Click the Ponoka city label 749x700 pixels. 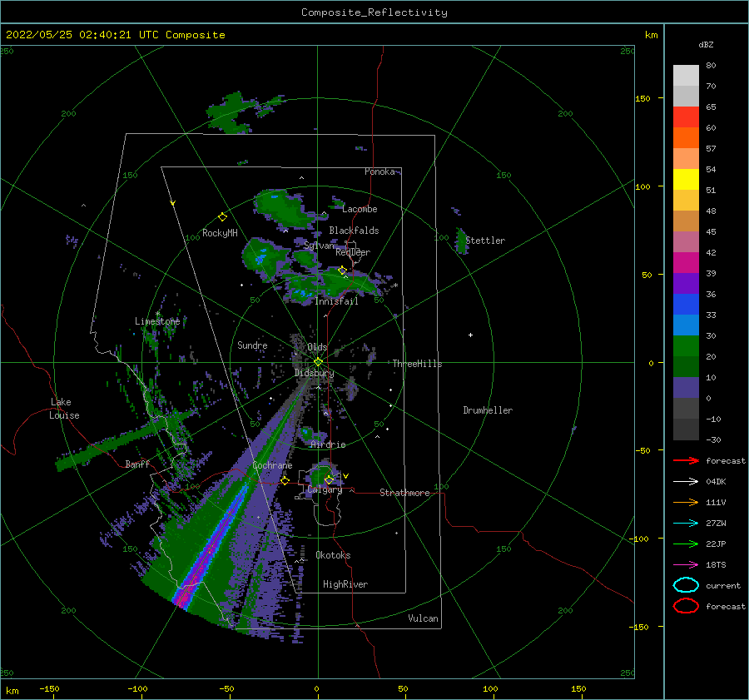(x=379, y=171)
